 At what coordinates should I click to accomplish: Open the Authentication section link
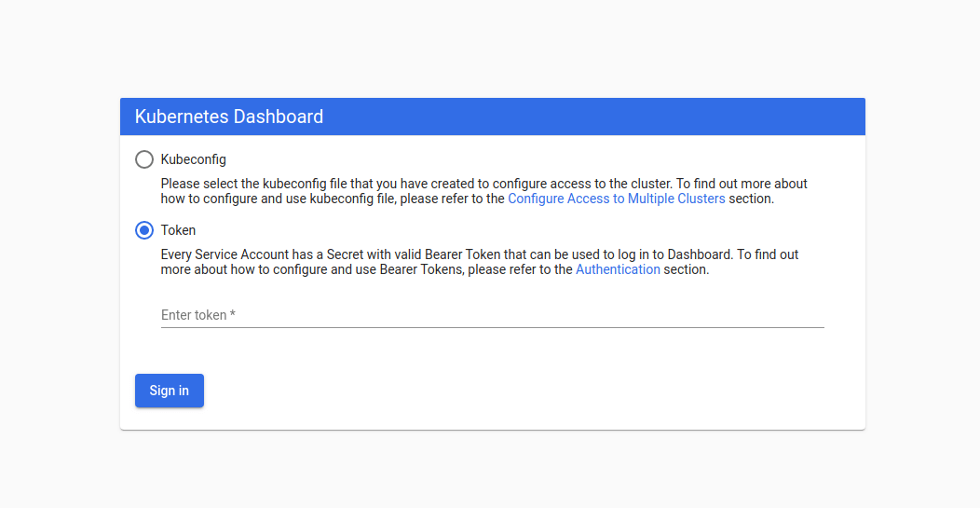(618, 269)
